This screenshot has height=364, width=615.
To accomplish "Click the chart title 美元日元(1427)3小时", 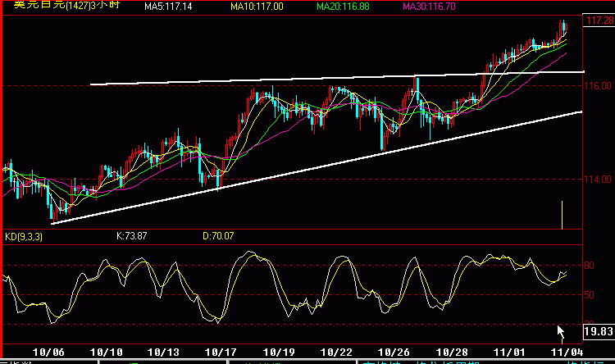I will tap(66, 5).
